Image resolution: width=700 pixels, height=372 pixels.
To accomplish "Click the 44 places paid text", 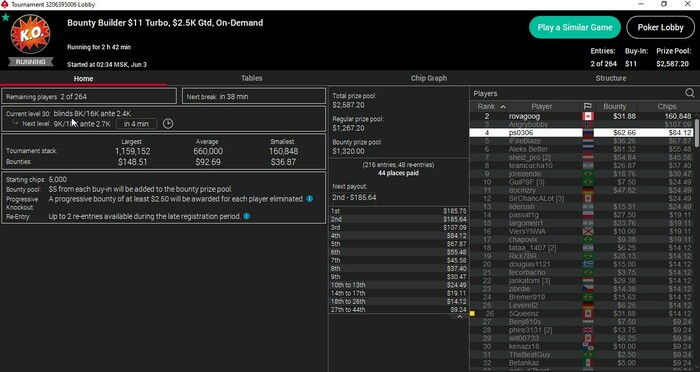I will click(x=398, y=173).
